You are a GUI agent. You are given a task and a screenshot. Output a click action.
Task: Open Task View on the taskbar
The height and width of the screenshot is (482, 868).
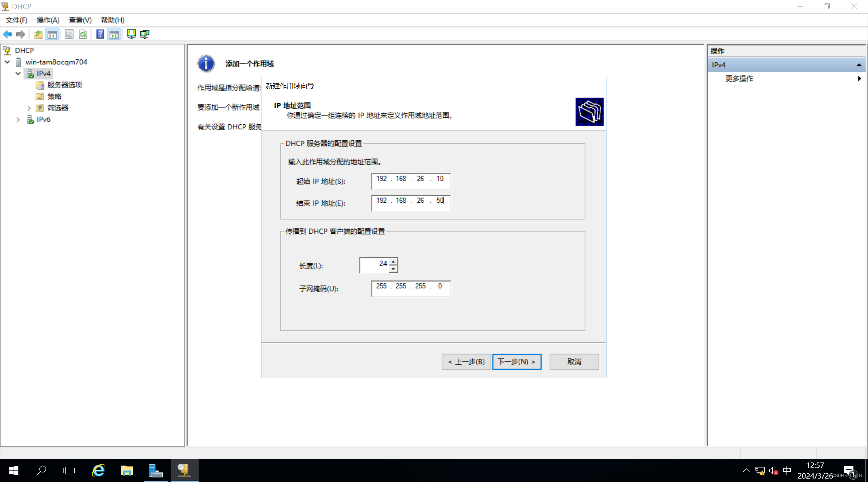pyautogui.click(x=69, y=471)
